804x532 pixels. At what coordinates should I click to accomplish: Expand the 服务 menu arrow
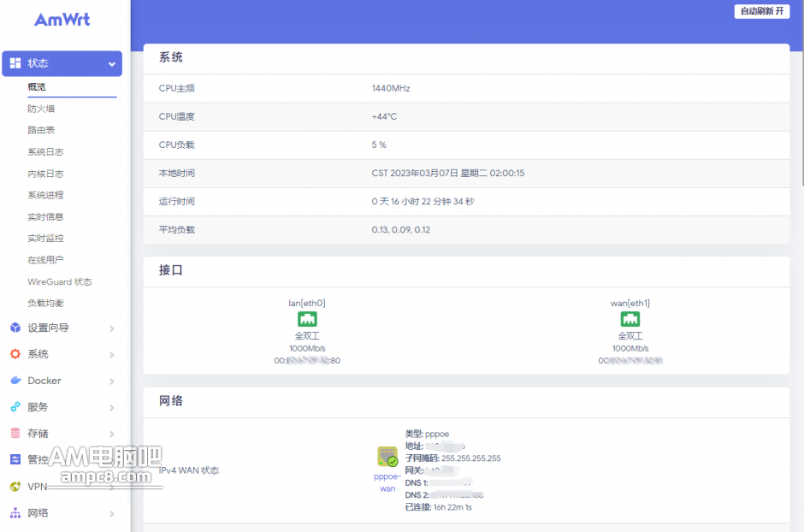click(112, 408)
